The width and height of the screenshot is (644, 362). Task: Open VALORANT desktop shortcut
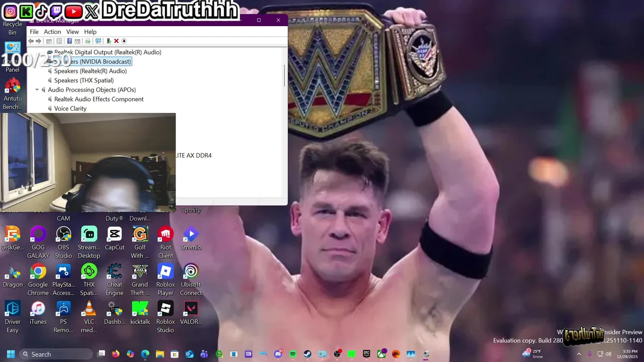[191, 313]
